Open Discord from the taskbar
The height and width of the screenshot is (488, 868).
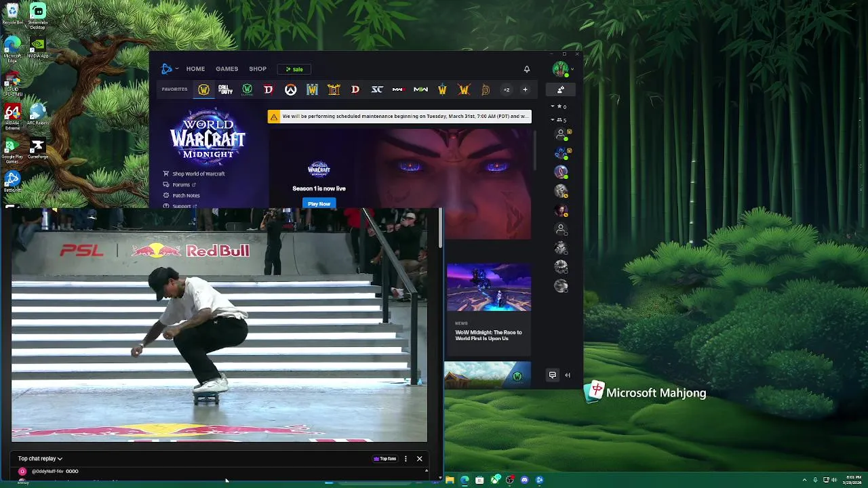point(524,480)
